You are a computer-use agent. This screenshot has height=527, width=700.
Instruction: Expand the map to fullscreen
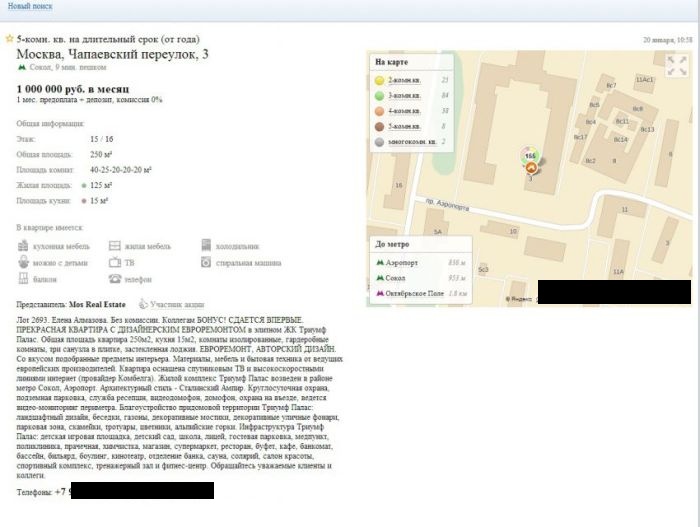677,67
